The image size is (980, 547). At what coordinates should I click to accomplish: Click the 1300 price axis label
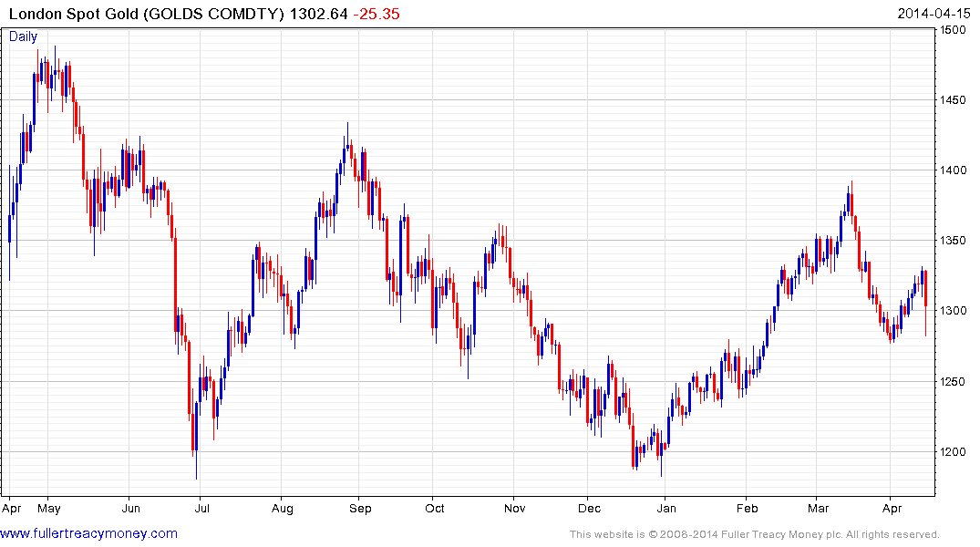(x=954, y=311)
